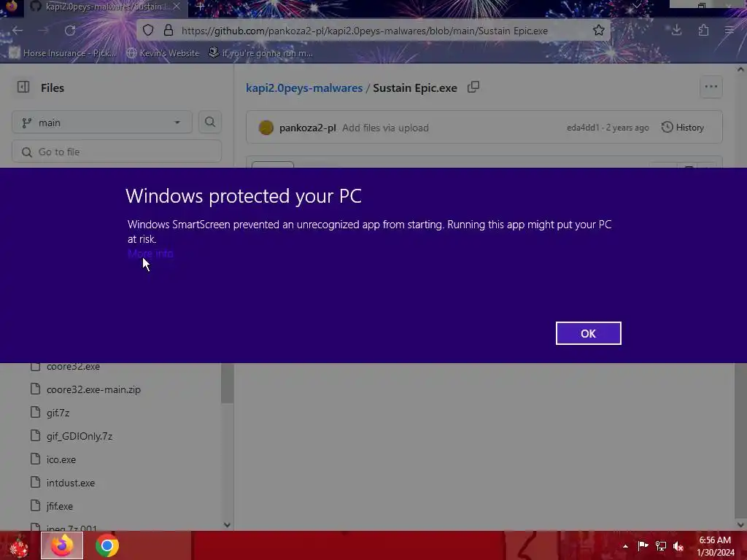This screenshot has width=747, height=560.
Task: Open gif_GDIOnly.7z in file tree
Action: tap(79, 436)
